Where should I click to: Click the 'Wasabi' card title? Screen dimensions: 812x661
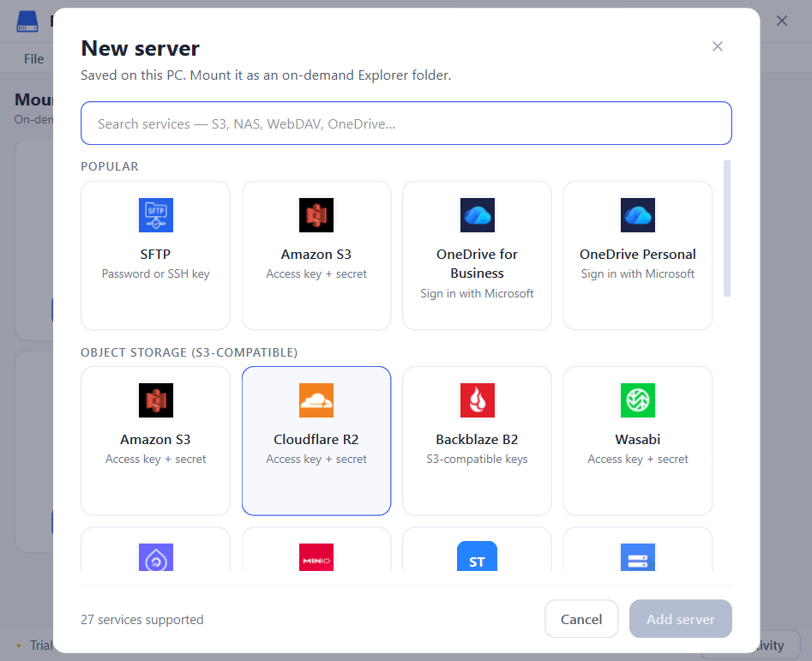[638, 440]
